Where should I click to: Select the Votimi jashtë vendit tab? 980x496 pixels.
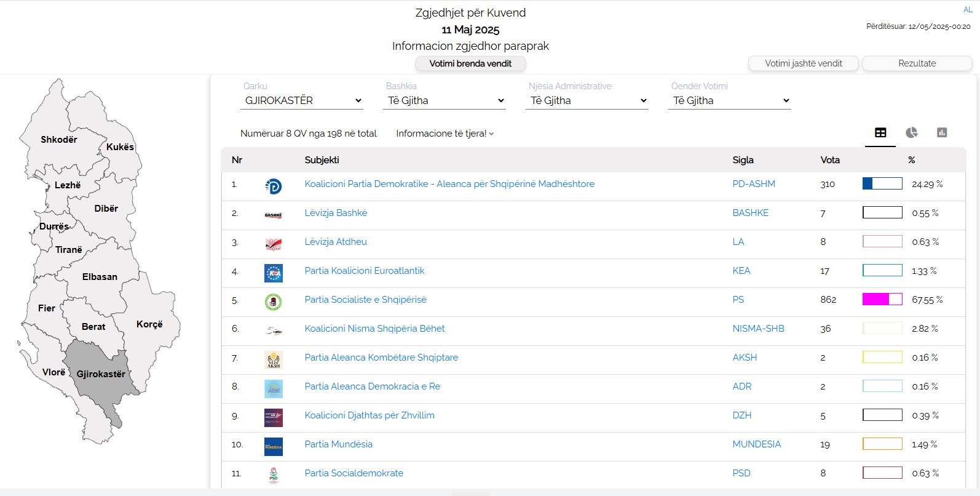[x=803, y=63]
